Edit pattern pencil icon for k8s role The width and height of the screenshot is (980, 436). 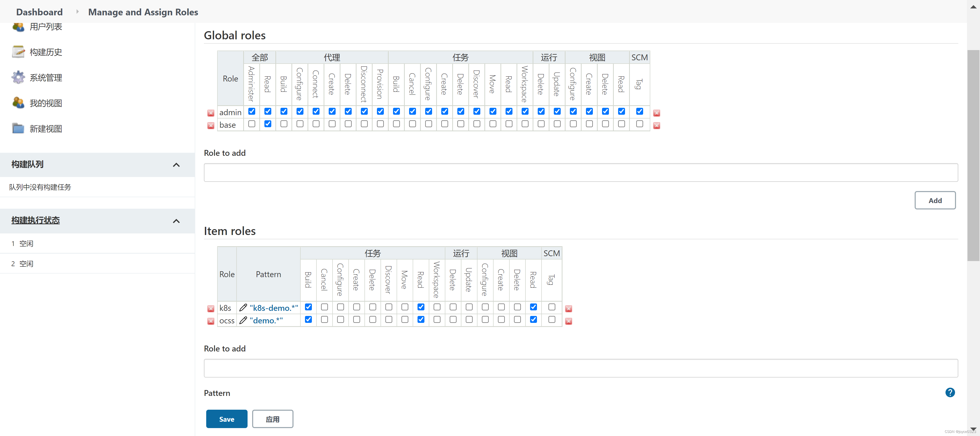tap(243, 308)
